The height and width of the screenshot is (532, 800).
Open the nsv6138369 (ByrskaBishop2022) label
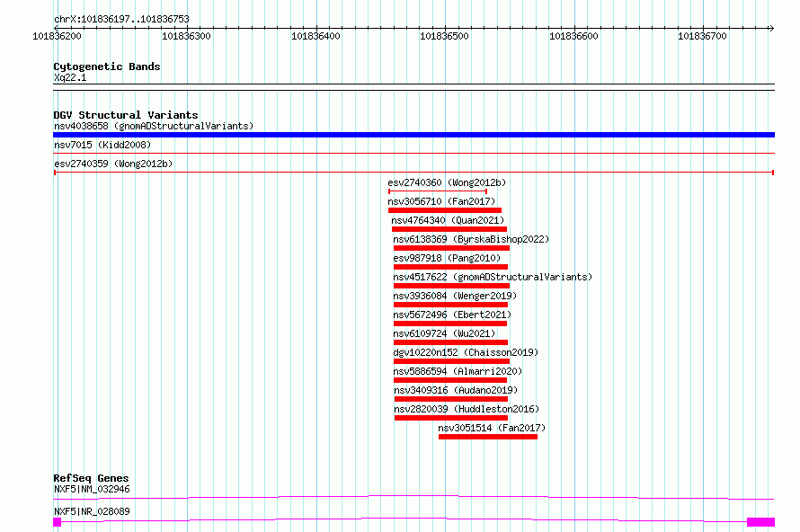pos(471,239)
